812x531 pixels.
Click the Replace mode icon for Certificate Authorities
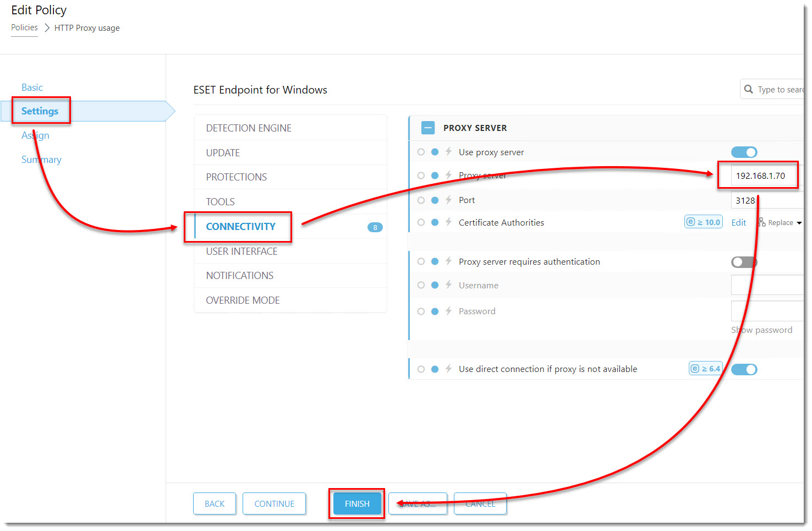(761, 222)
